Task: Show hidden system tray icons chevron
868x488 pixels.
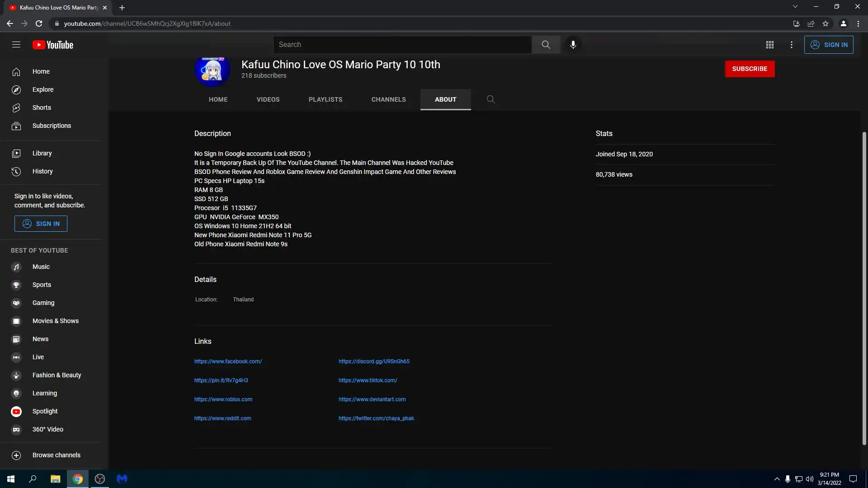Action: 777,479
